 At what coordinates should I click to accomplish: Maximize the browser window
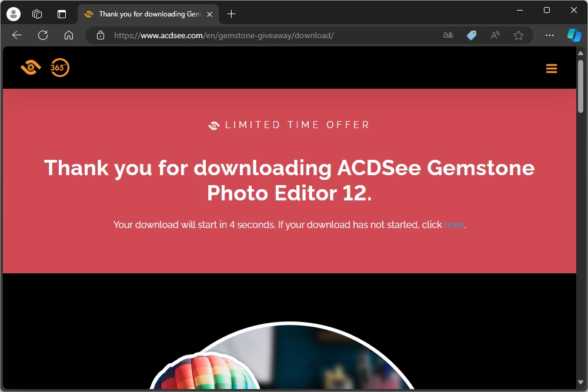click(x=547, y=10)
